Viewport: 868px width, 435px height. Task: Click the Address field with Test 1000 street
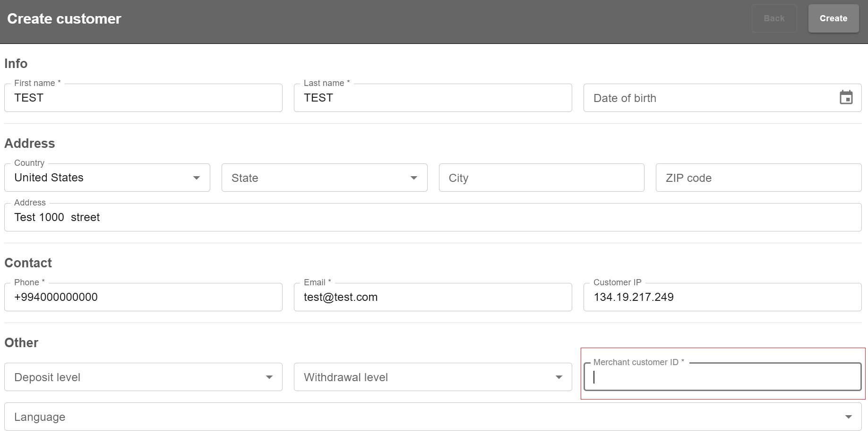coord(432,217)
